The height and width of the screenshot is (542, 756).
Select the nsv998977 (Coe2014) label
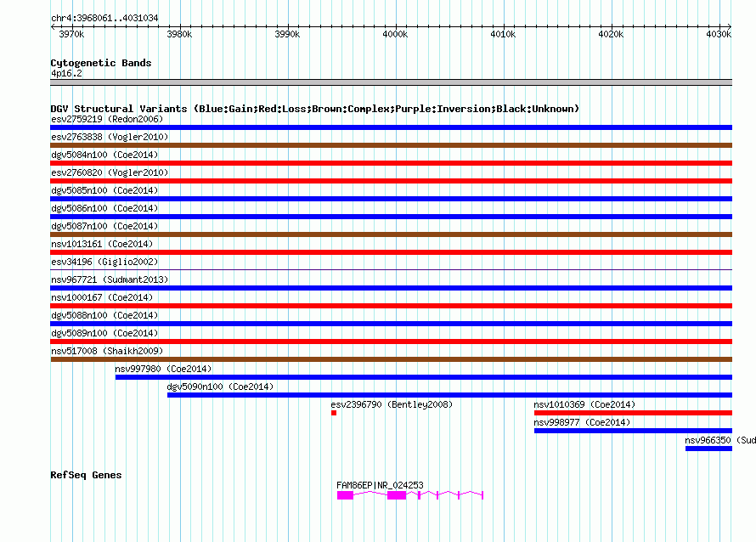pyautogui.click(x=582, y=422)
